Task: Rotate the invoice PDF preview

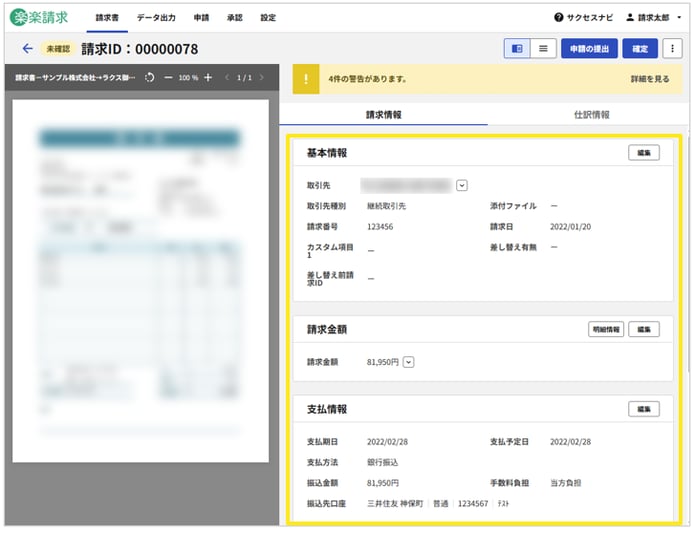Action: coord(149,77)
